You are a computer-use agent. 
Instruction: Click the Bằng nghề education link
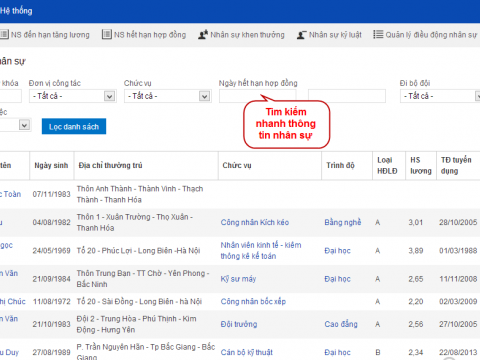click(x=343, y=222)
